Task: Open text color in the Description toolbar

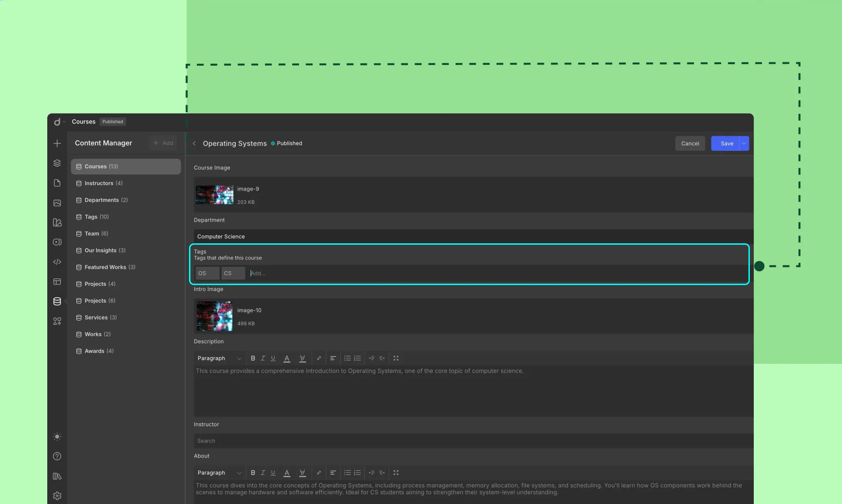Action: [287, 358]
